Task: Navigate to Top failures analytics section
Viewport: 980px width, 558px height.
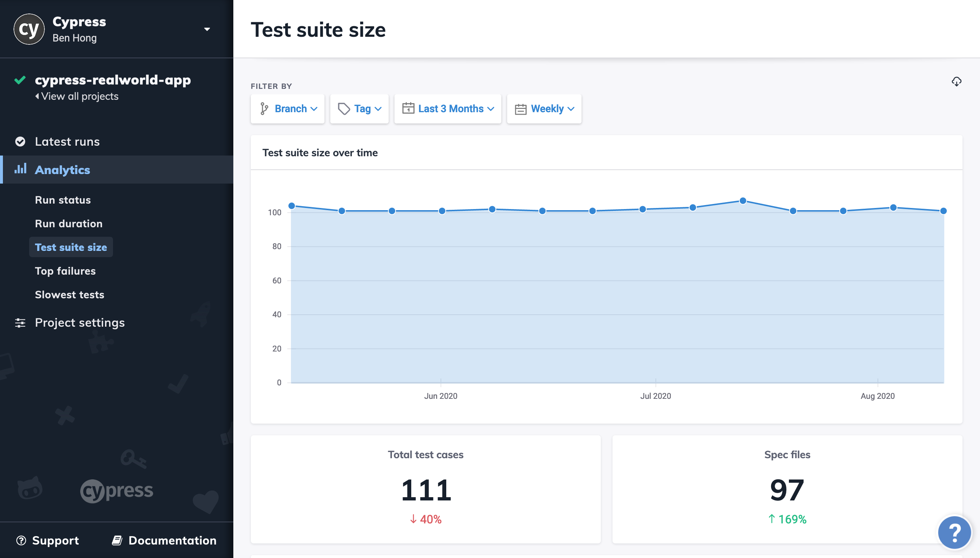Action: point(65,270)
